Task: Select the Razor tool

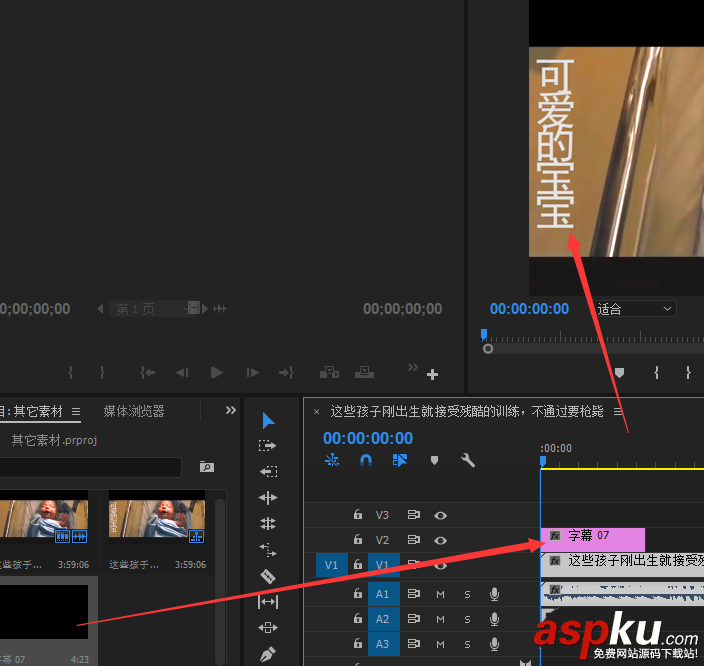Action: tap(268, 576)
